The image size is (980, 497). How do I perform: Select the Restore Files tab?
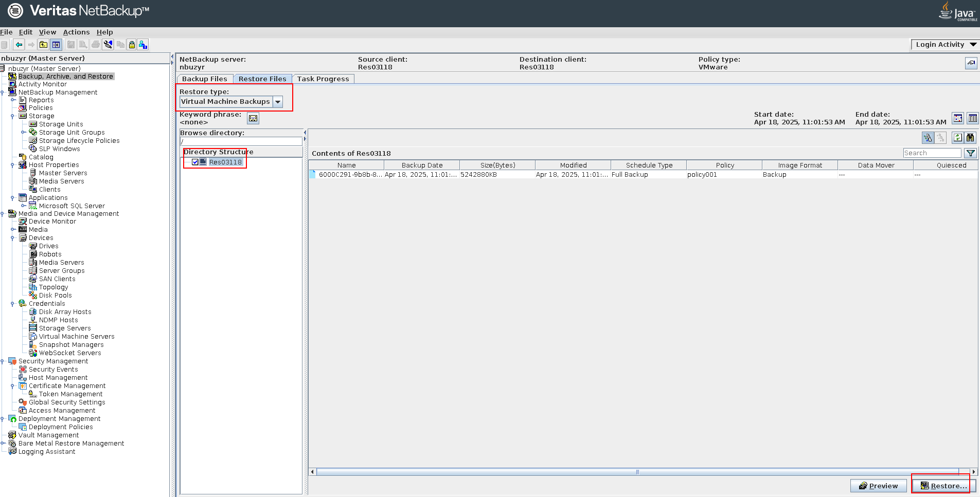tap(262, 79)
